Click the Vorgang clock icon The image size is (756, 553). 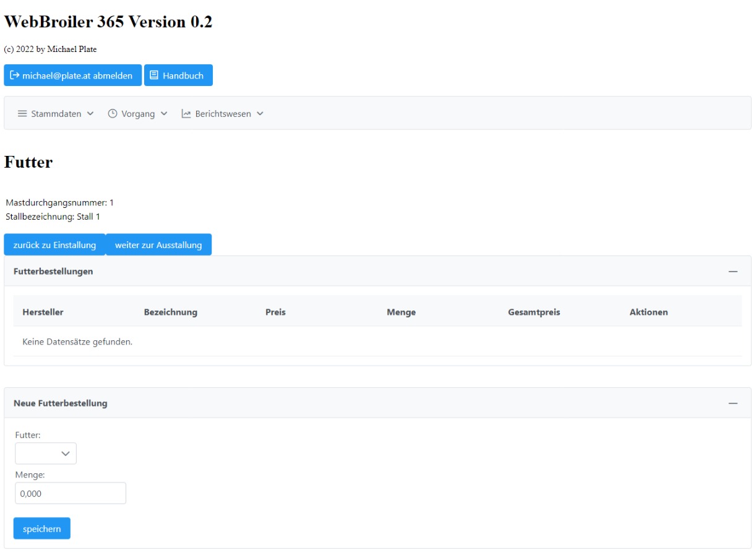point(113,114)
